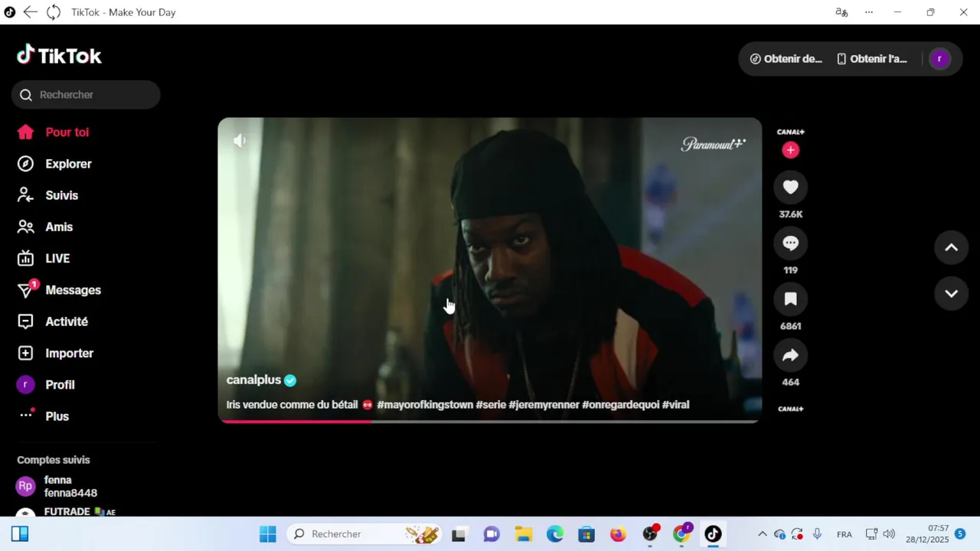Click the TikTok app icon in taskbar
This screenshot has width=980, height=551.
[x=713, y=534]
